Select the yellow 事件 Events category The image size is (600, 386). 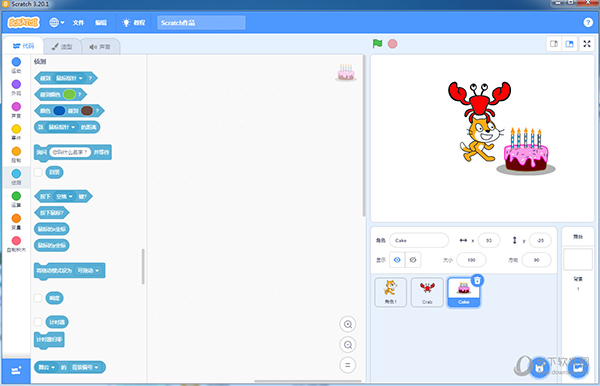point(16,132)
